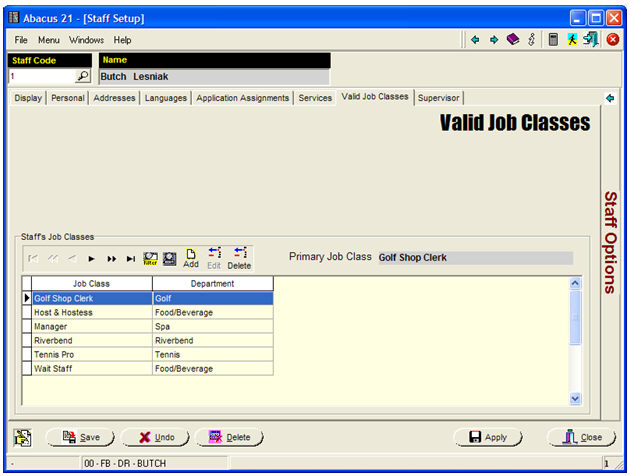Open the calculator icon in top toolbar
This screenshot has height=476, width=630.
coord(553,40)
